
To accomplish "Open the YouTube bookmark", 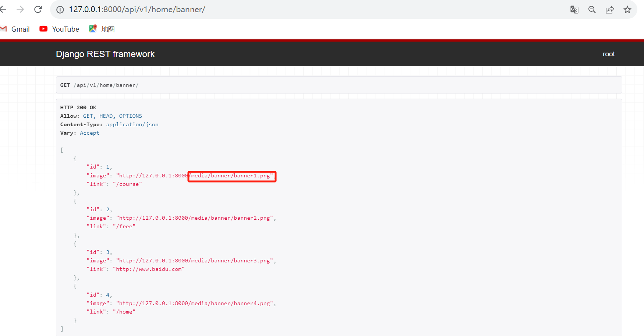I will pos(59,29).
